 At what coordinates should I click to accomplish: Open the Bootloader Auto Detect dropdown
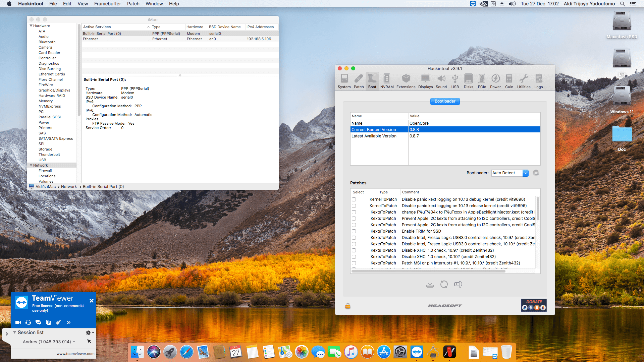(x=510, y=173)
